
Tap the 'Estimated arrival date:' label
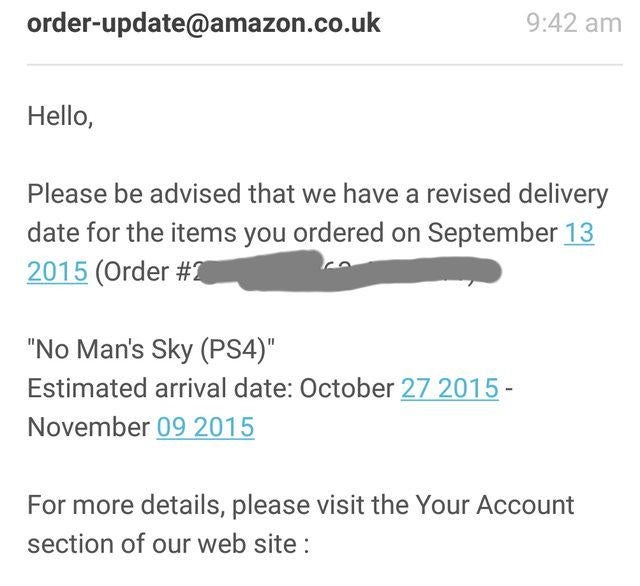tap(160, 388)
